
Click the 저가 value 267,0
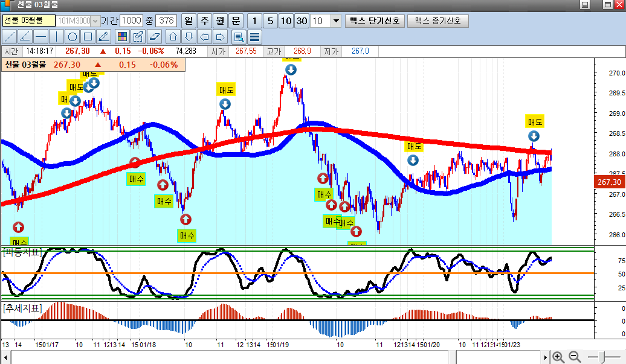pyautogui.click(x=360, y=51)
